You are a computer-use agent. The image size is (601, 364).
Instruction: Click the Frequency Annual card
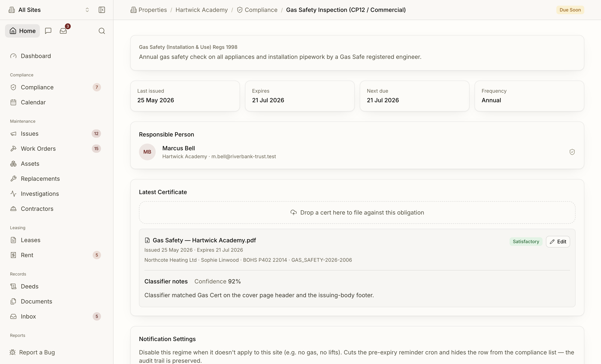click(529, 96)
